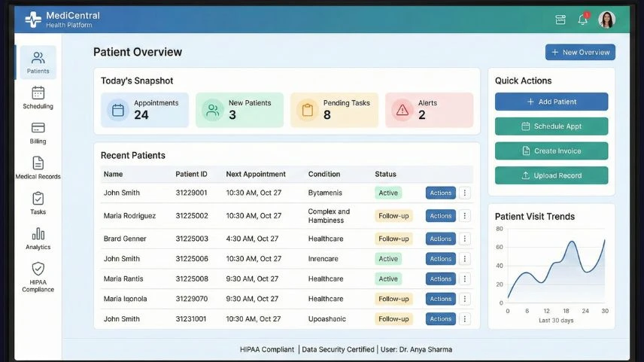The width and height of the screenshot is (644, 362).
Task: Open the user profile avatar
Action: tap(606, 20)
